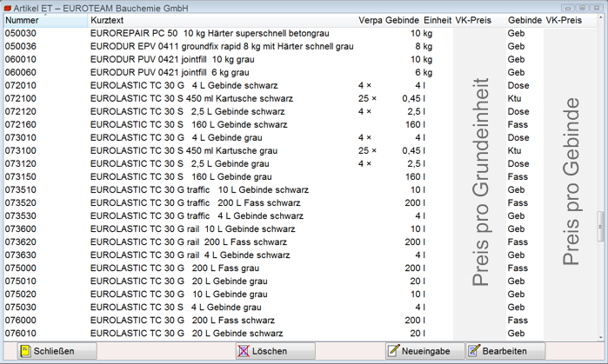The width and height of the screenshot is (608, 364).
Task: Select article number 060060
Action: point(21,73)
